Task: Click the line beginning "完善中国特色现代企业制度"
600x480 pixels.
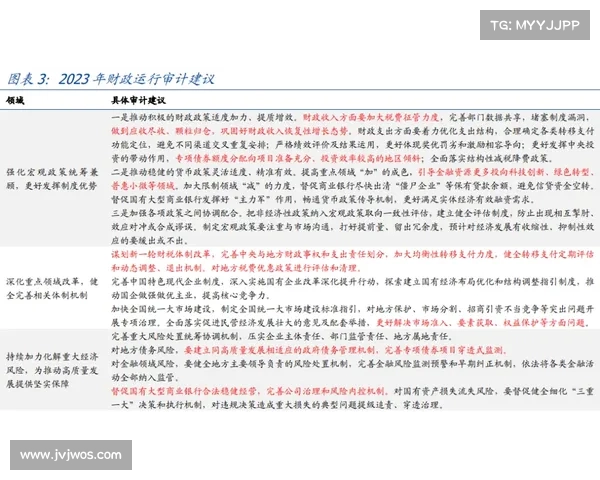Action: click(x=352, y=282)
